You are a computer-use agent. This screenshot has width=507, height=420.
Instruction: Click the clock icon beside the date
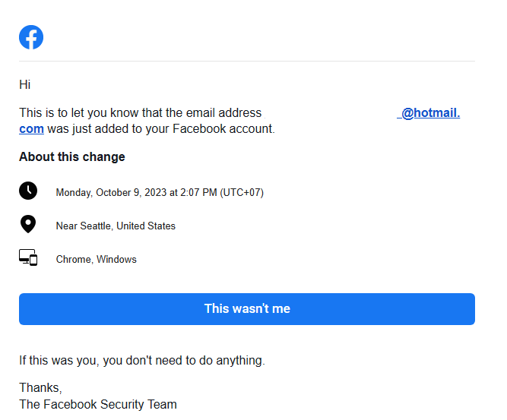pos(28,191)
